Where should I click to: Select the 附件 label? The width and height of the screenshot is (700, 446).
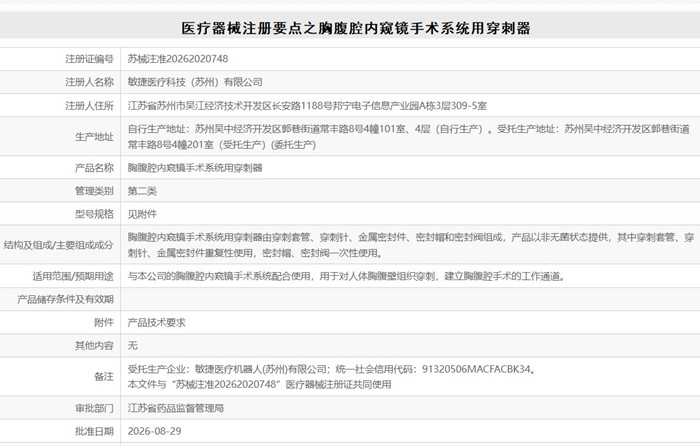tap(104, 322)
